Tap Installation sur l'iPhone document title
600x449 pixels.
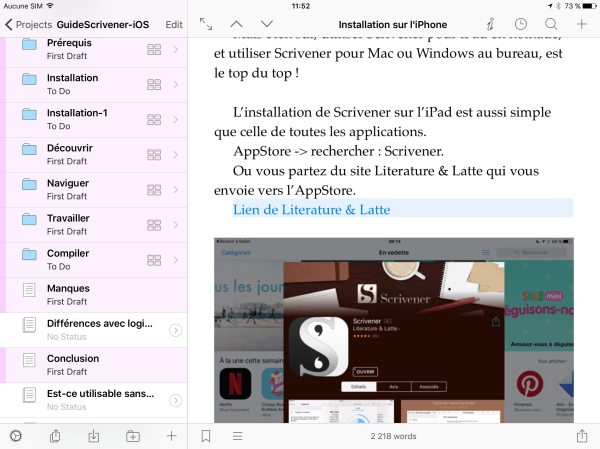coord(393,24)
